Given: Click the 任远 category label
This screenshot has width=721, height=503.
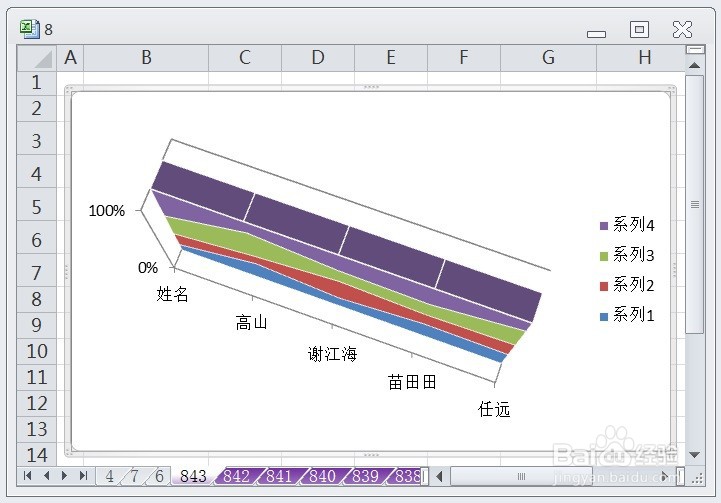Looking at the screenshot, I should click(494, 409).
